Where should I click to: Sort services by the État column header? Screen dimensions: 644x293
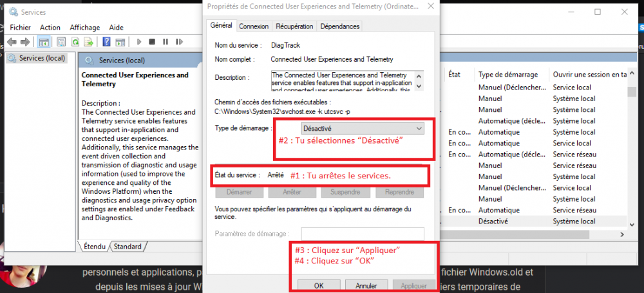[454, 75]
